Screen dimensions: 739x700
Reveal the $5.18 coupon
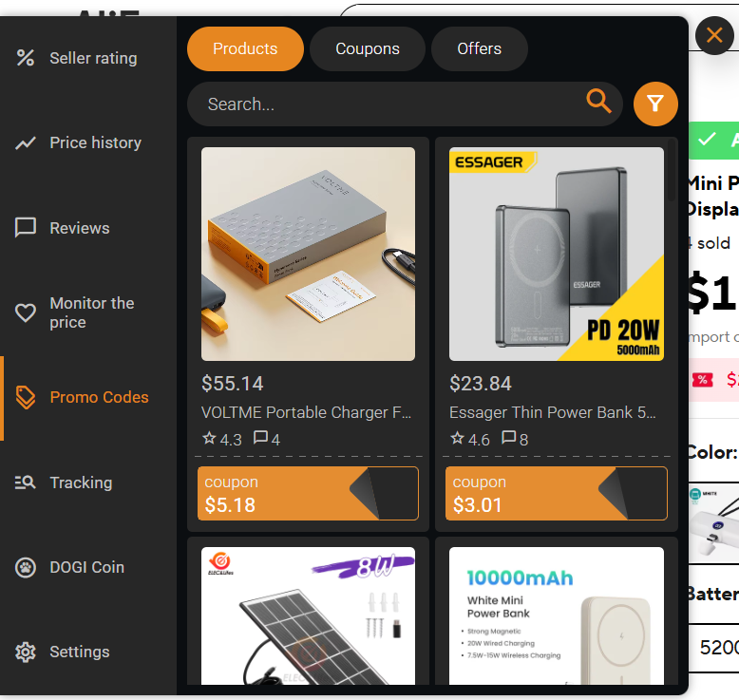308,494
